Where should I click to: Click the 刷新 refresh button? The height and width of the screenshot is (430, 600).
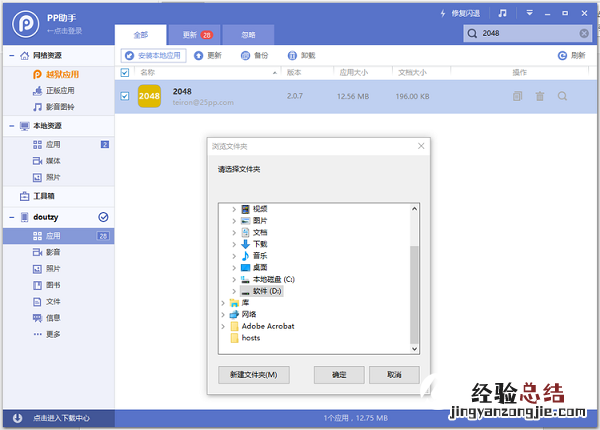[x=572, y=55]
